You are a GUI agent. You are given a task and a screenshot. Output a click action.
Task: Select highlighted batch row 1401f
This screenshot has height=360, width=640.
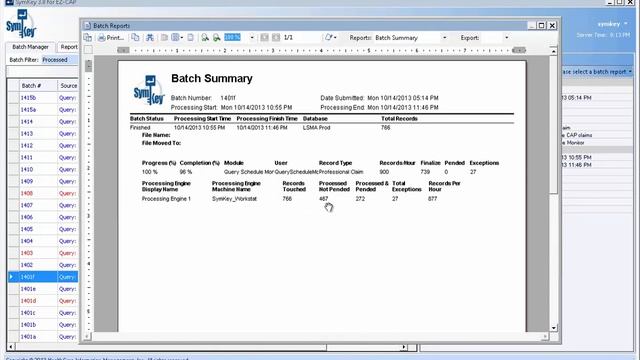(x=43, y=277)
